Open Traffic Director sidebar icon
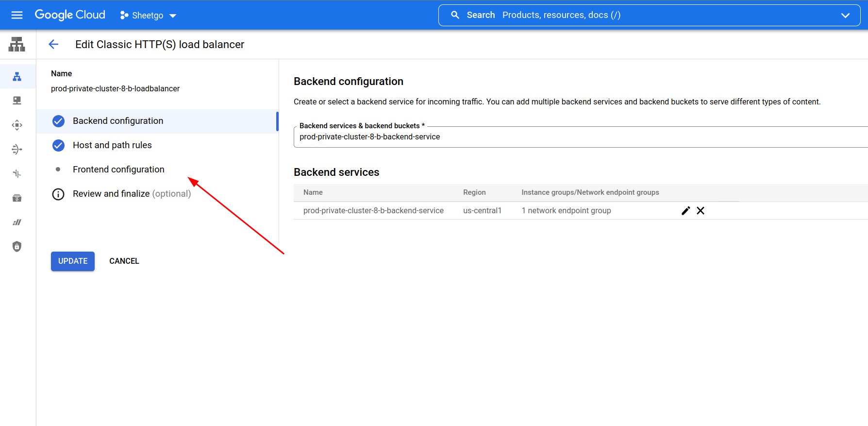Viewport: 868px width, 426px height. 17,173
